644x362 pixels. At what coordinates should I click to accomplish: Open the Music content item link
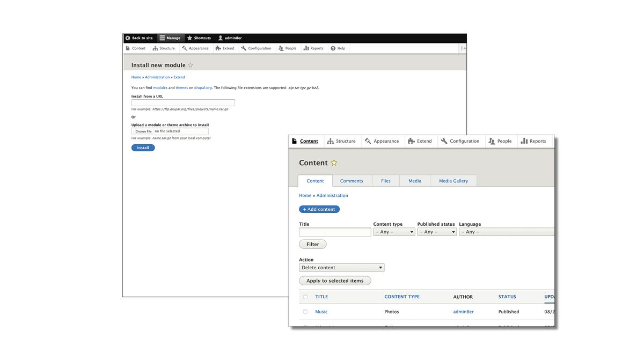(321, 312)
